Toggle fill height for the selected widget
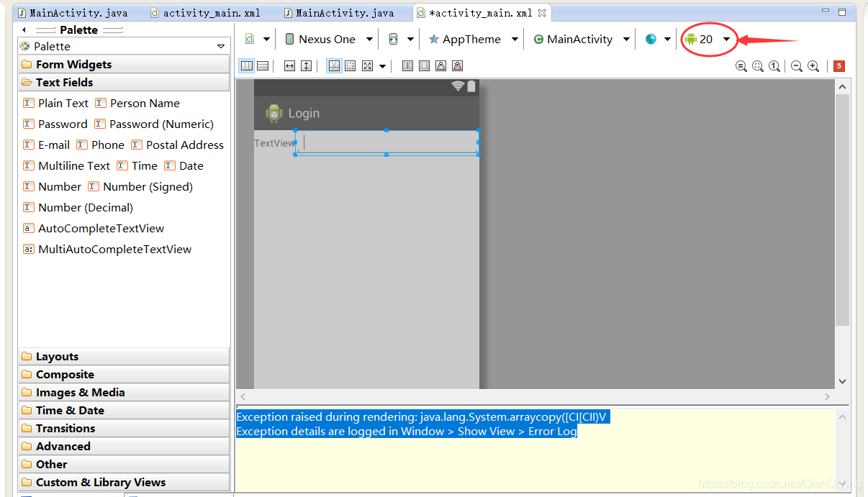 click(x=306, y=65)
